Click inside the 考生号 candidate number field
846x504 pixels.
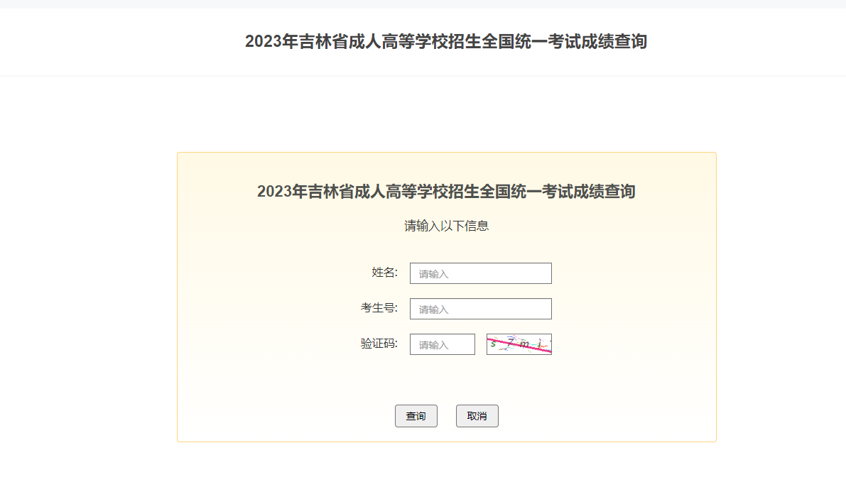coord(480,309)
